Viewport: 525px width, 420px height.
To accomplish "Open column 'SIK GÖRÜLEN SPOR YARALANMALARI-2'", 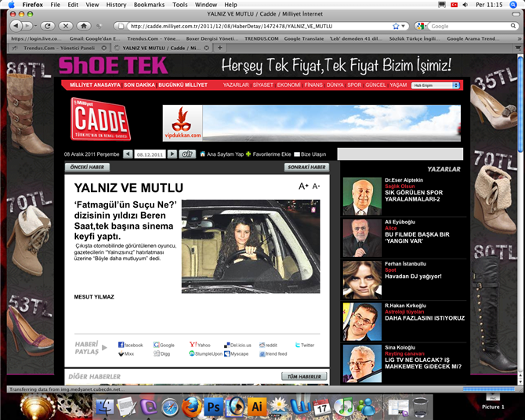I will (x=414, y=196).
